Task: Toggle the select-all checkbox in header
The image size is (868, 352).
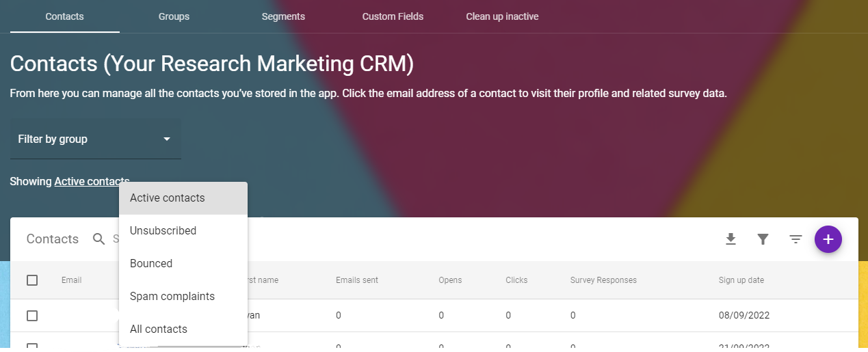Action: (x=32, y=280)
